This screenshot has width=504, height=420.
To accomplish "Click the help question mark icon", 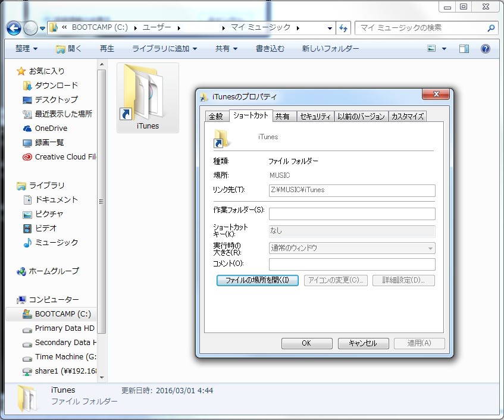I will click(486, 49).
